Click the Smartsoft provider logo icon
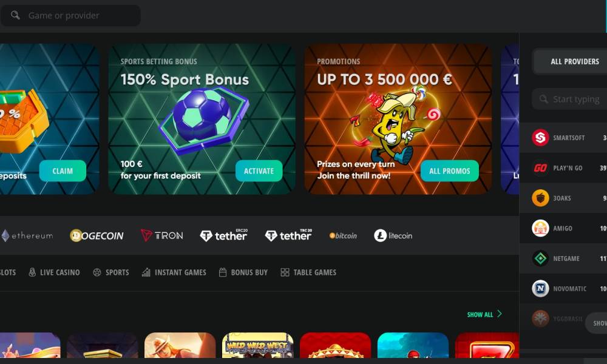Screen dimensions: 607x364 coord(540,138)
